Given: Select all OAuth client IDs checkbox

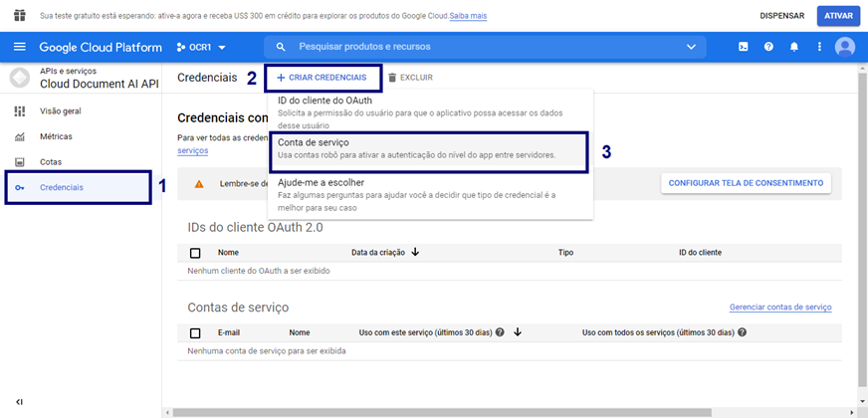Looking at the screenshot, I should click(195, 253).
